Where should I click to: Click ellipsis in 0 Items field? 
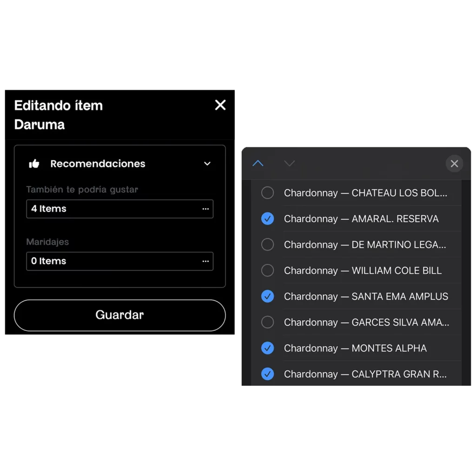pos(205,261)
